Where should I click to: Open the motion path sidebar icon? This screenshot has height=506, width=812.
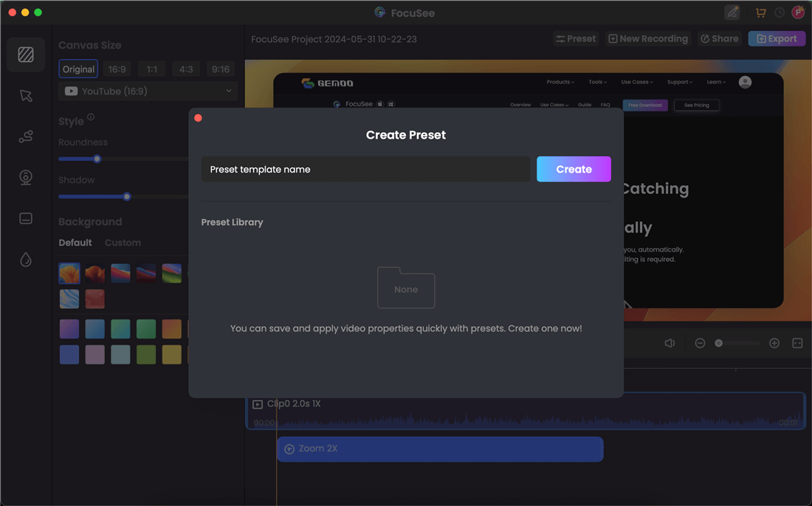[x=26, y=136]
